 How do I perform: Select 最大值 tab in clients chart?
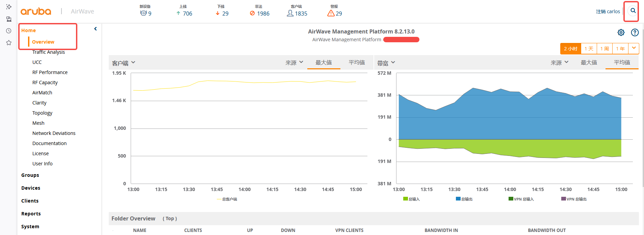click(x=324, y=63)
